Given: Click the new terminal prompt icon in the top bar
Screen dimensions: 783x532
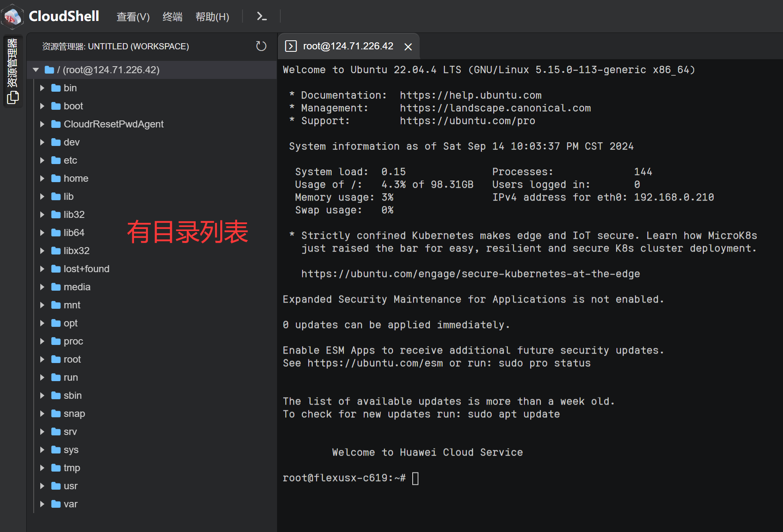Looking at the screenshot, I should (x=261, y=16).
